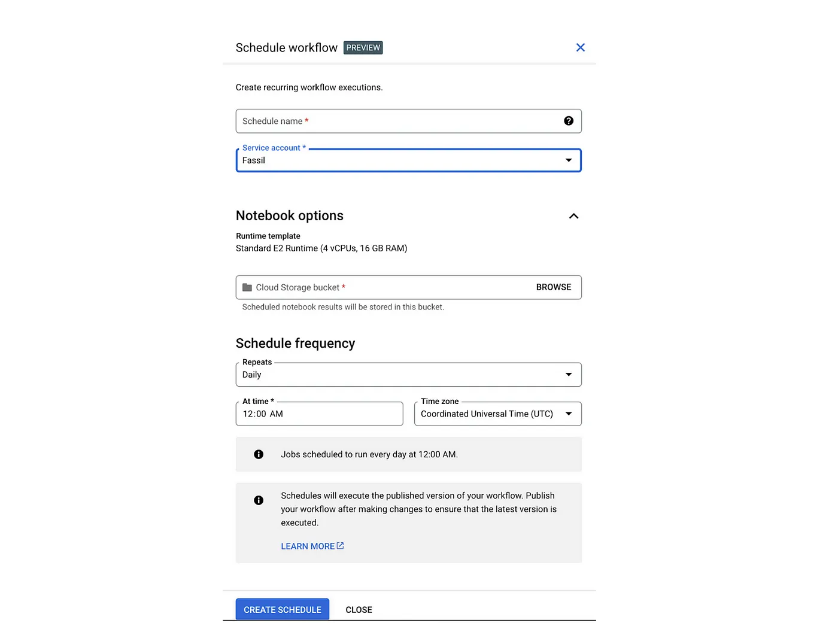This screenshot has height=644, width=838.
Task: Click the CREATE SCHEDULE button
Action: pos(283,609)
